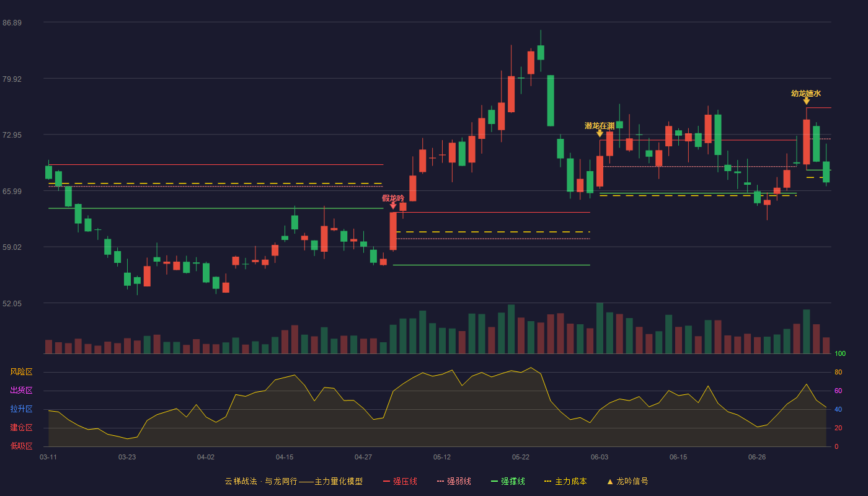Click the 04-27 date label
Image resolution: width=868 pixels, height=496 pixels.
[363, 458]
